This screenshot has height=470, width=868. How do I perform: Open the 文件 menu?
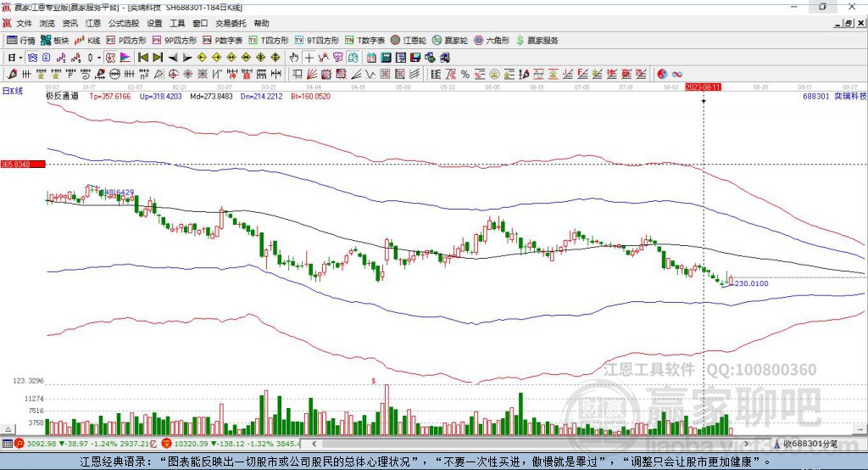click(24, 23)
